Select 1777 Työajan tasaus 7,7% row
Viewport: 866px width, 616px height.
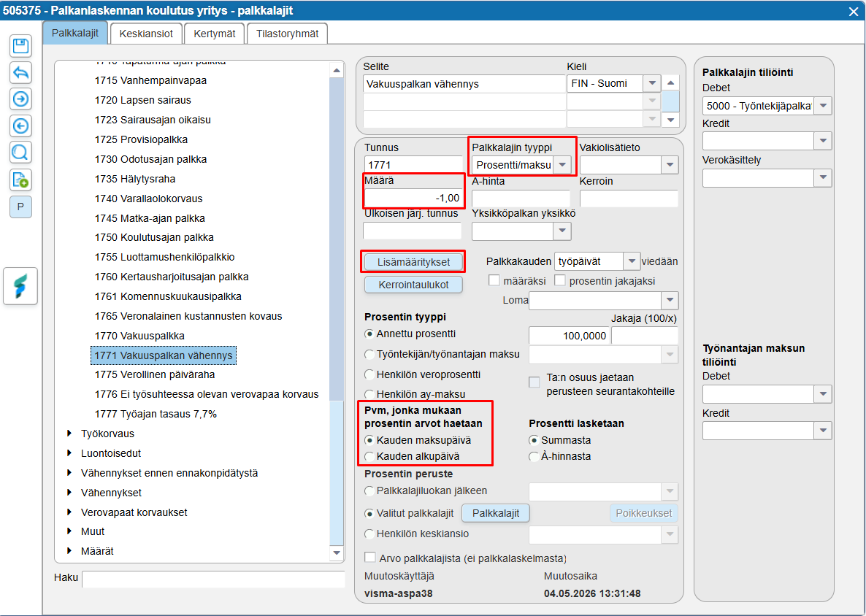(x=156, y=414)
